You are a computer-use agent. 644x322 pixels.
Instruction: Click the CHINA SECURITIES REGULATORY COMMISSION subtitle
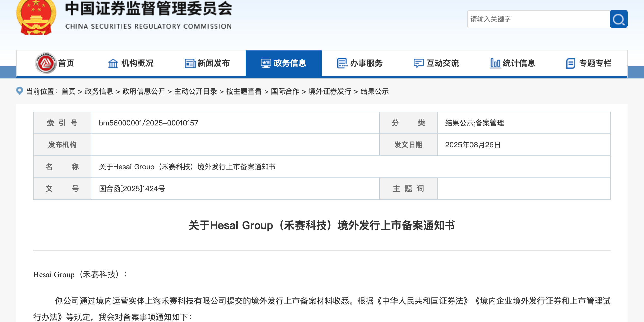pos(149,26)
